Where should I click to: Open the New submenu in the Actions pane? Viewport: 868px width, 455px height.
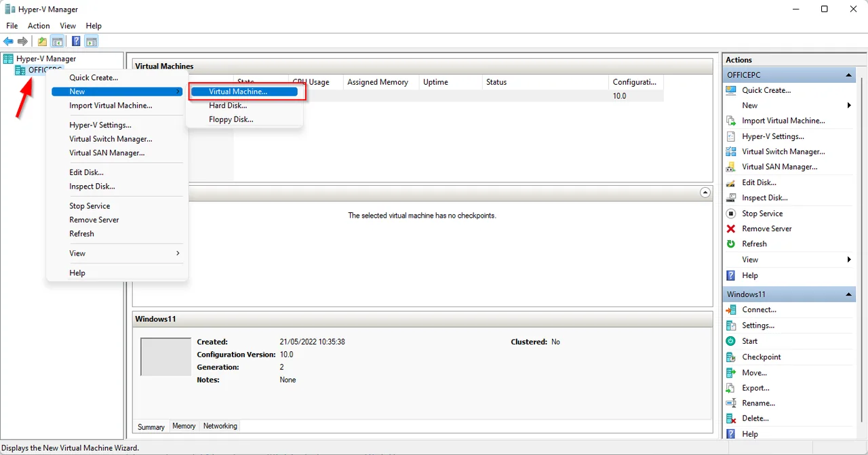[x=789, y=106]
